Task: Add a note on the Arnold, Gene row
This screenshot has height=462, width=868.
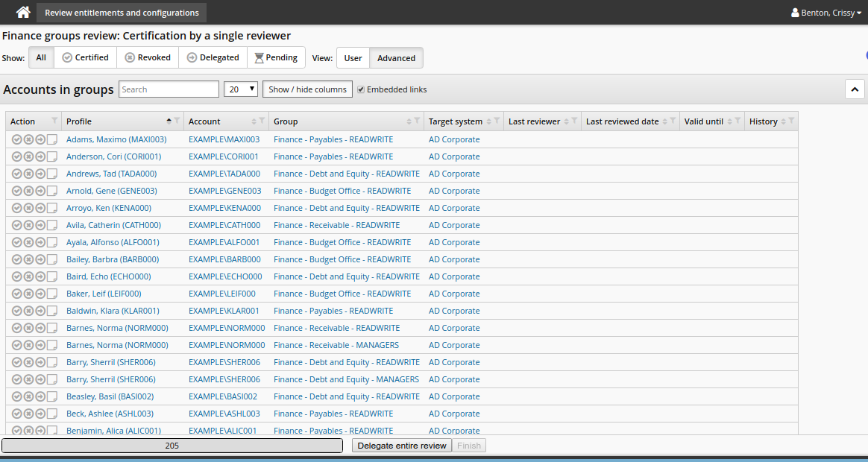Action: coord(52,191)
